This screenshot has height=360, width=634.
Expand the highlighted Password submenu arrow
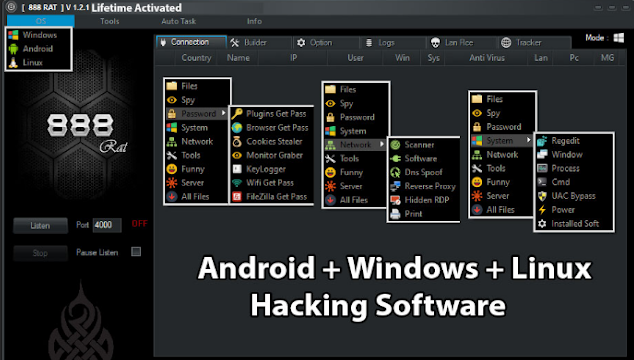223,114
